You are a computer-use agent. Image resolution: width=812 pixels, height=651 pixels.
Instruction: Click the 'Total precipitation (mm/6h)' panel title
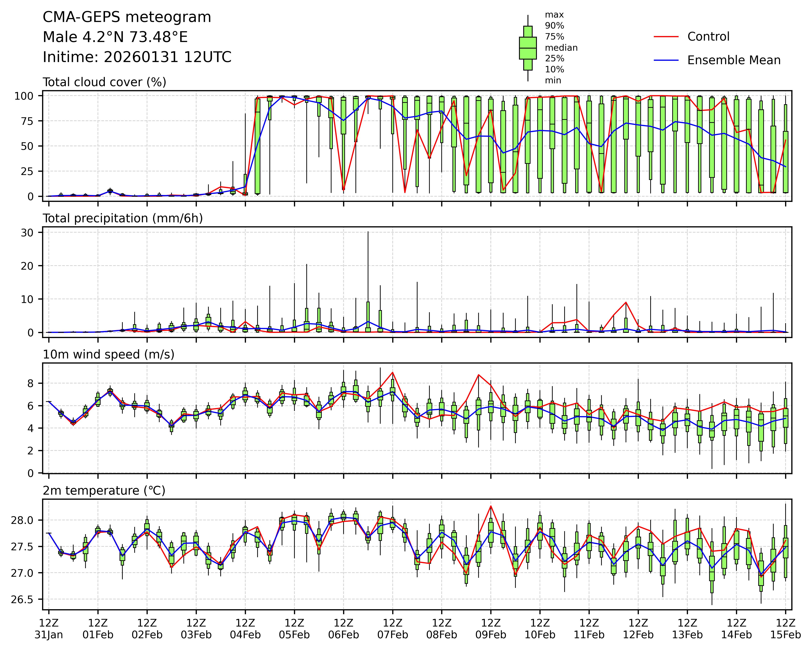click(x=123, y=218)
